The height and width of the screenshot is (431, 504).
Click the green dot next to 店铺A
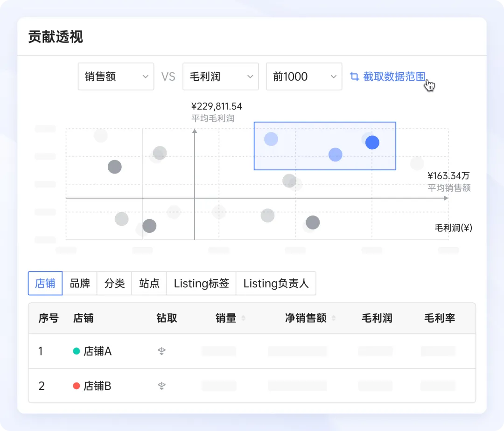tap(76, 351)
